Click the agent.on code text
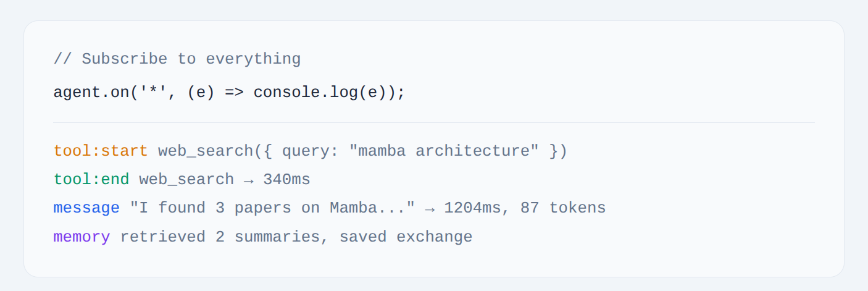Viewport: 868px width, 291px height. 91,93
